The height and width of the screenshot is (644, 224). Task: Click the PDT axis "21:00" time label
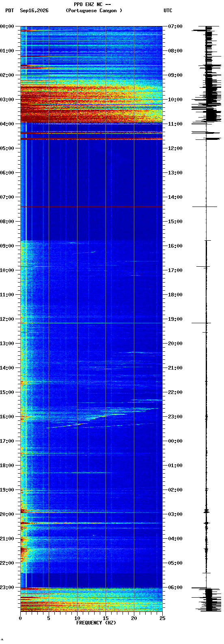[x=7, y=539]
